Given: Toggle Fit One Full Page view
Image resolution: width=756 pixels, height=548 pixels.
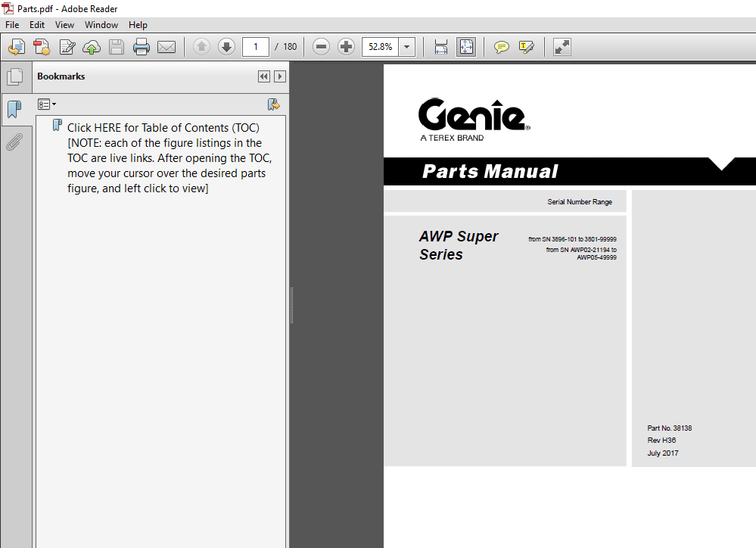Looking at the screenshot, I should 466,46.
